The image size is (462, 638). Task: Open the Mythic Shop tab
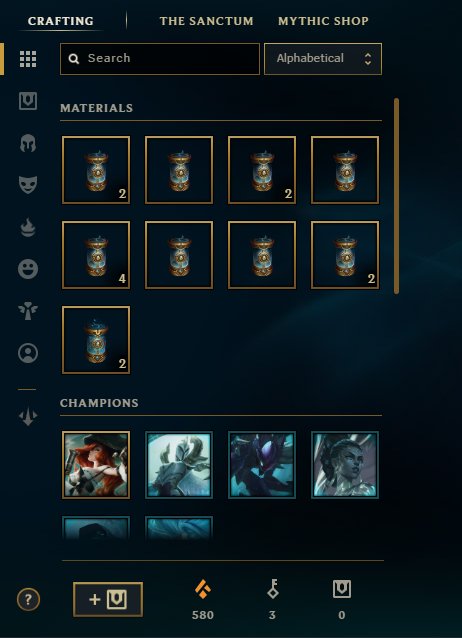[323, 21]
